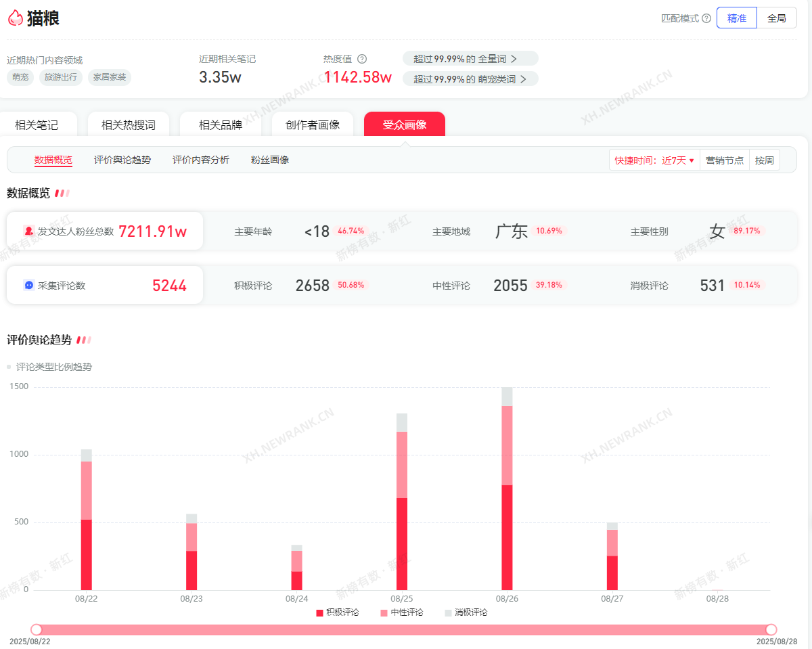Click the help icon next to 匹配模式

tap(706, 18)
